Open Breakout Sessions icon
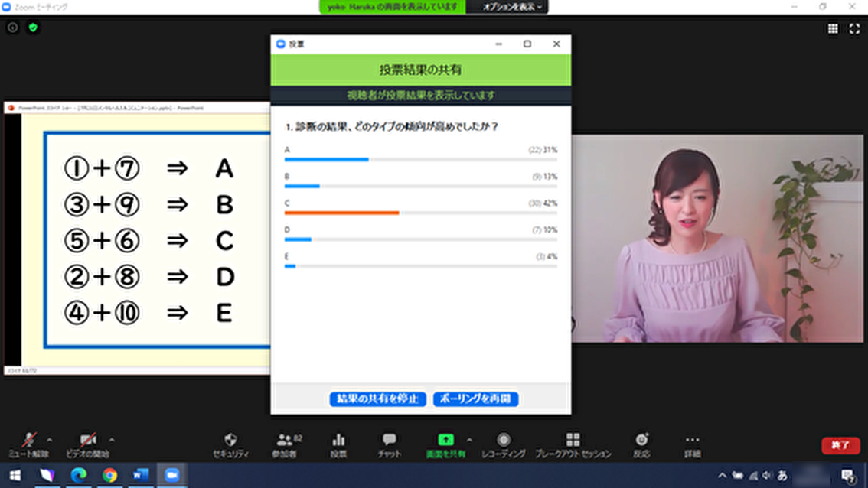Viewport: 868px width, 488px height. click(573, 441)
